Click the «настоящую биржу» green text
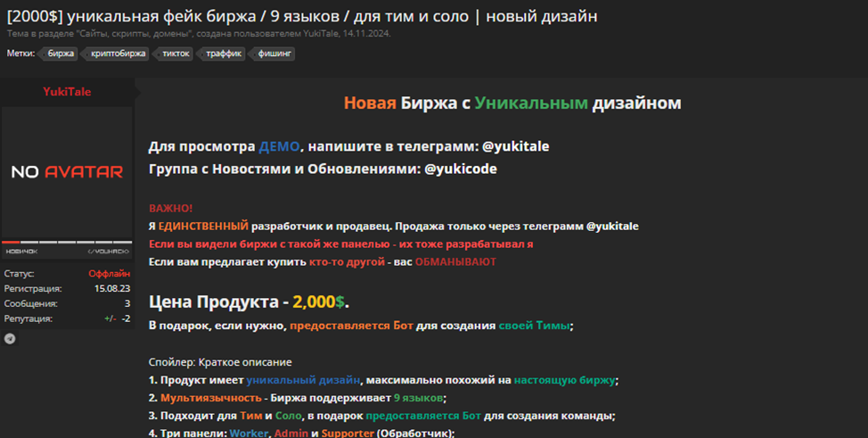 coord(565,380)
